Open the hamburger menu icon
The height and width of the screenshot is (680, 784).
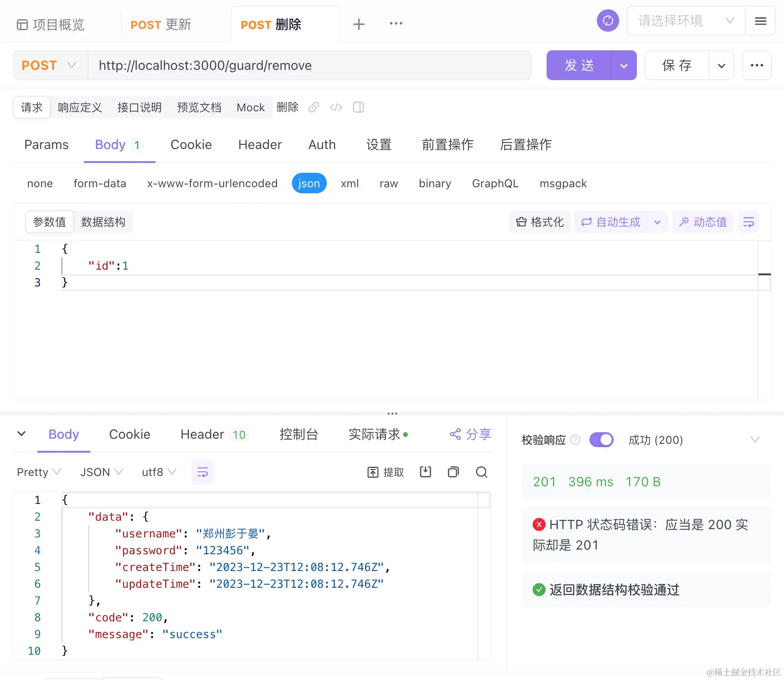(760, 21)
